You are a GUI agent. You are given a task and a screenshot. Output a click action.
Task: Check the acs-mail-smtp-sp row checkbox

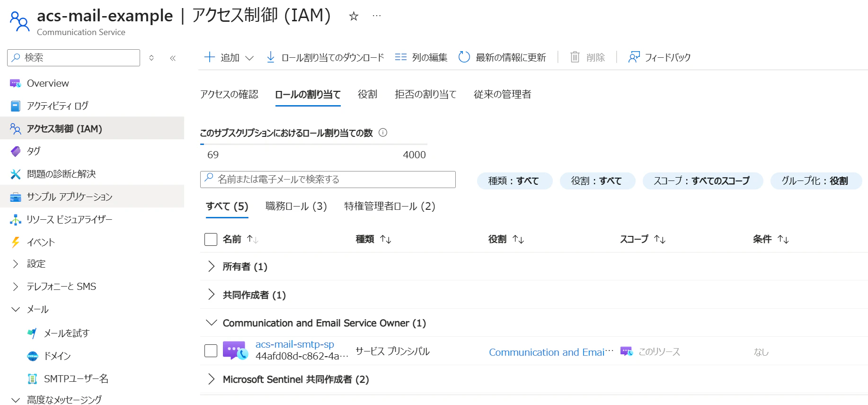pyautogui.click(x=211, y=351)
